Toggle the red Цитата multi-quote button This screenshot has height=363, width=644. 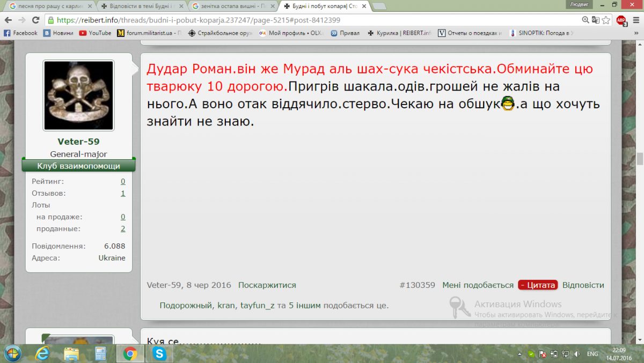pos(537,285)
